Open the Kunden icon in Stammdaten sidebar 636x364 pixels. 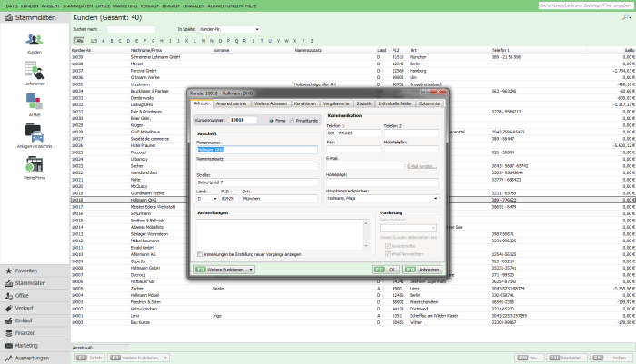35,40
